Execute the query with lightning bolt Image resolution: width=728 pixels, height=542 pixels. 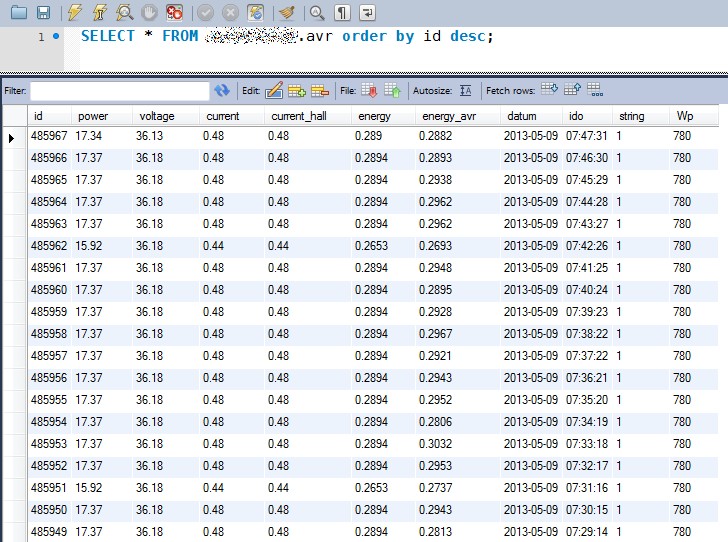pyautogui.click(x=75, y=13)
